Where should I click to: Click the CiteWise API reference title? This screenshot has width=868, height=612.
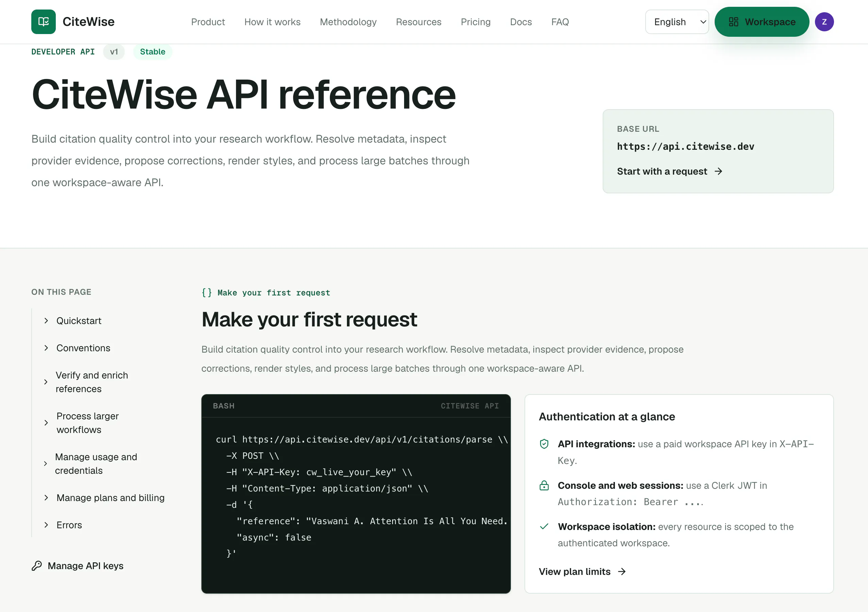(244, 95)
